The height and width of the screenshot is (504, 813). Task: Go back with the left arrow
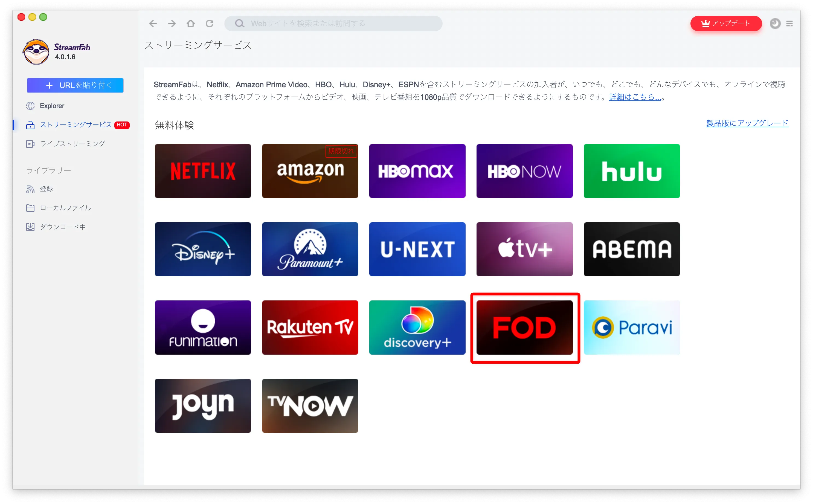[153, 23]
